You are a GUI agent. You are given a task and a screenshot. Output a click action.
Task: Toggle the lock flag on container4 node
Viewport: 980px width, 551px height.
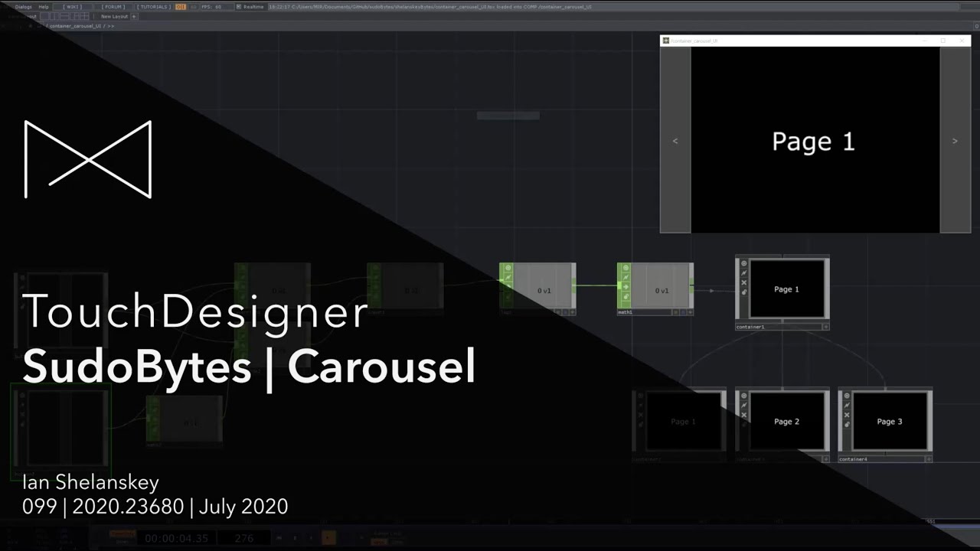point(847,424)
